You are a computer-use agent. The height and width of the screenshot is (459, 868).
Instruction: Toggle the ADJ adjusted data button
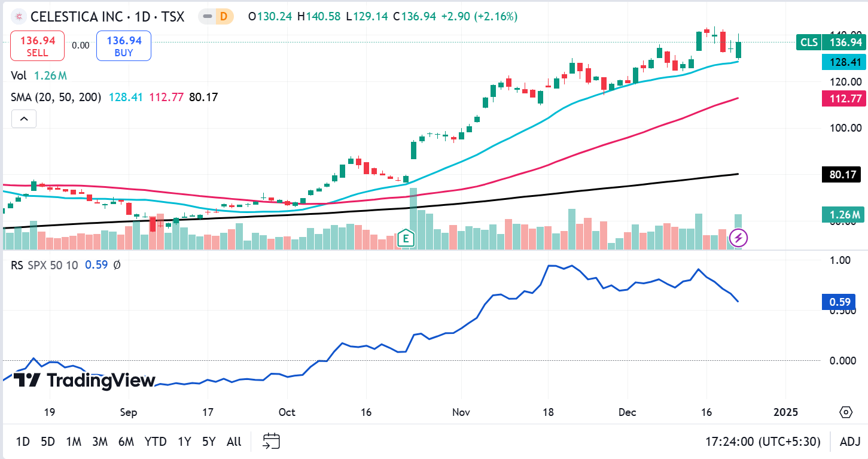click(x=850, y=442)
